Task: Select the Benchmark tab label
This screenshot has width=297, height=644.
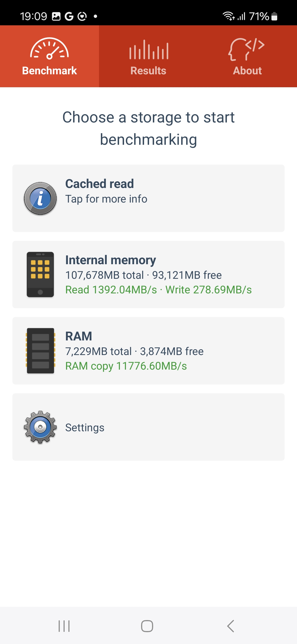Action: point(50,71)
